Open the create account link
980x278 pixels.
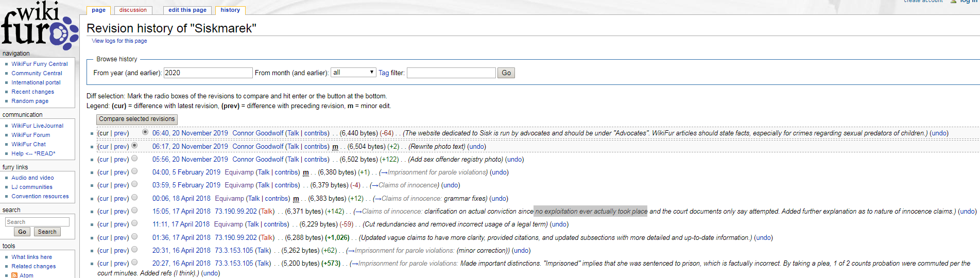tap(923, 2)
